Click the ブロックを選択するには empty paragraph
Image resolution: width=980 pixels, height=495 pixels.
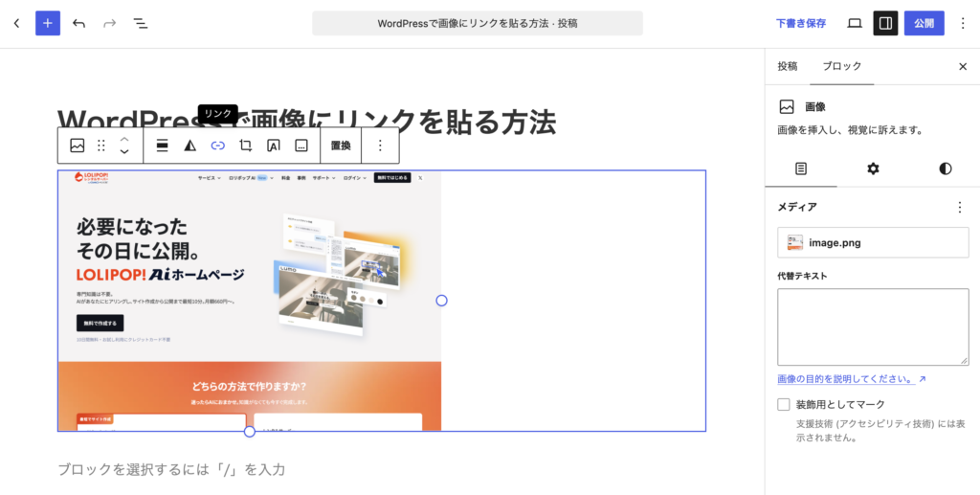tap(172, 469)
